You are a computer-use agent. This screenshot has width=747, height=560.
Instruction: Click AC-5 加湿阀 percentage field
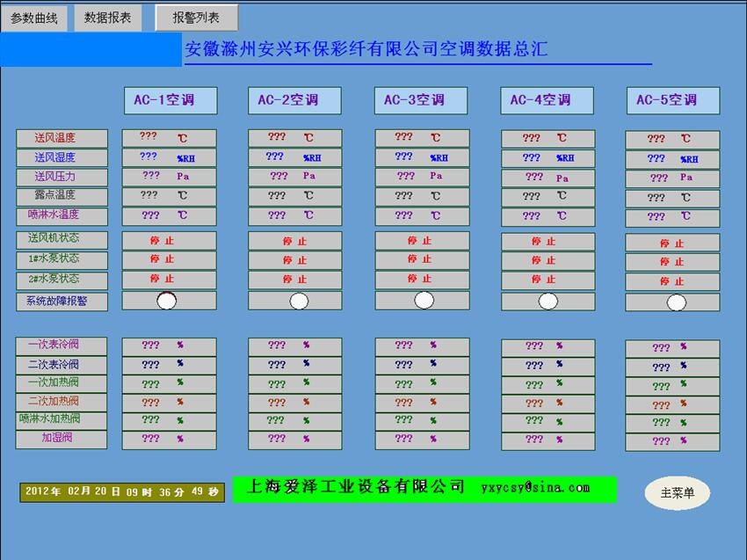tap(672, 442)
